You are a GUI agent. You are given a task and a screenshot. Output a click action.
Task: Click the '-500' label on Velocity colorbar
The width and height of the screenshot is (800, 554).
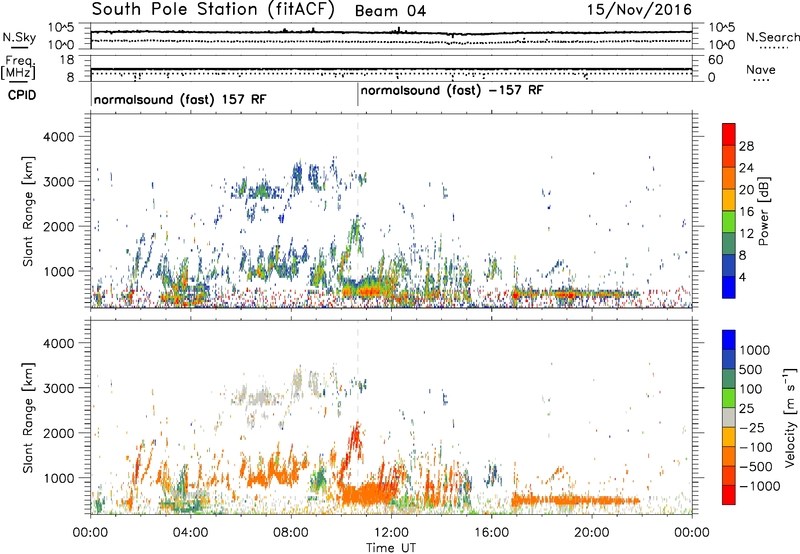(x=755, y=467)
